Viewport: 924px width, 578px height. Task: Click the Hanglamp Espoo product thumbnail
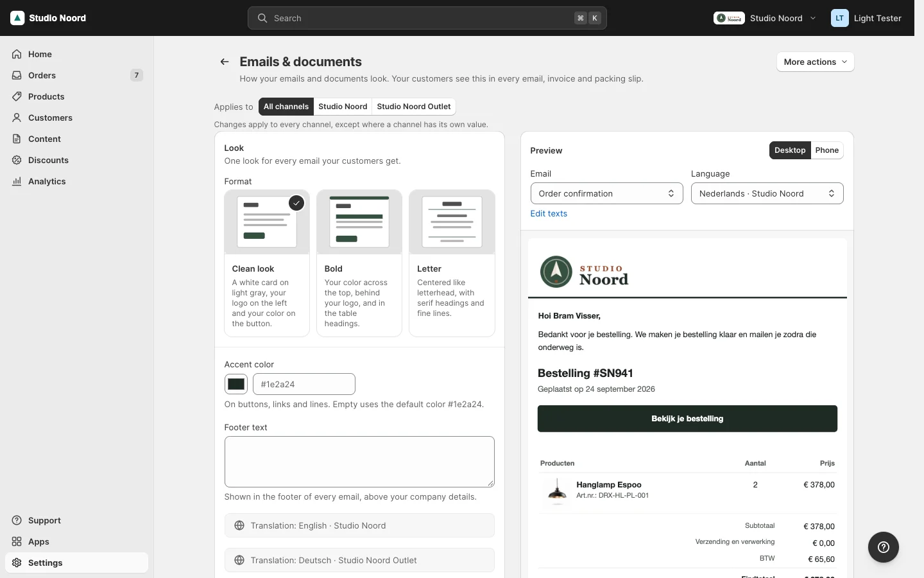pyautogui.click(x=557, y=492)
